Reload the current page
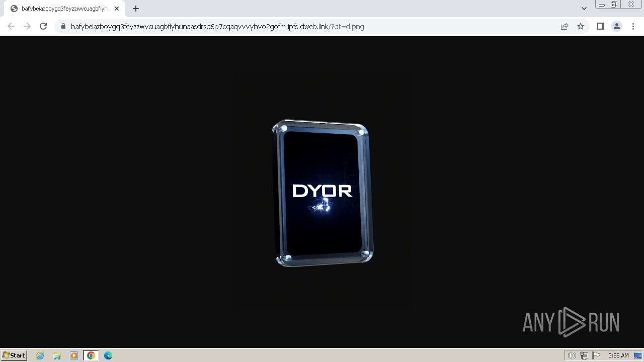This screenshot has width=644, height=362. [x=43, y=26]
